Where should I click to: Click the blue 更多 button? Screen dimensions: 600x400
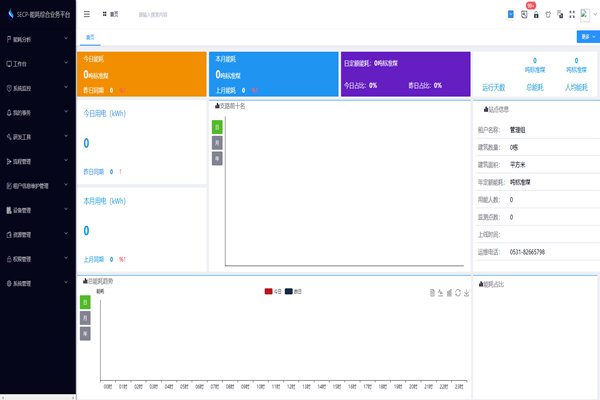pyautogui.click(x=586, y=37)
